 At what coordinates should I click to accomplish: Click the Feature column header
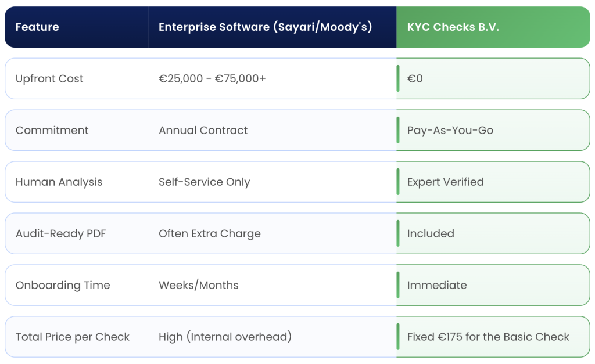pyautogui.click(x=37, y=27)
